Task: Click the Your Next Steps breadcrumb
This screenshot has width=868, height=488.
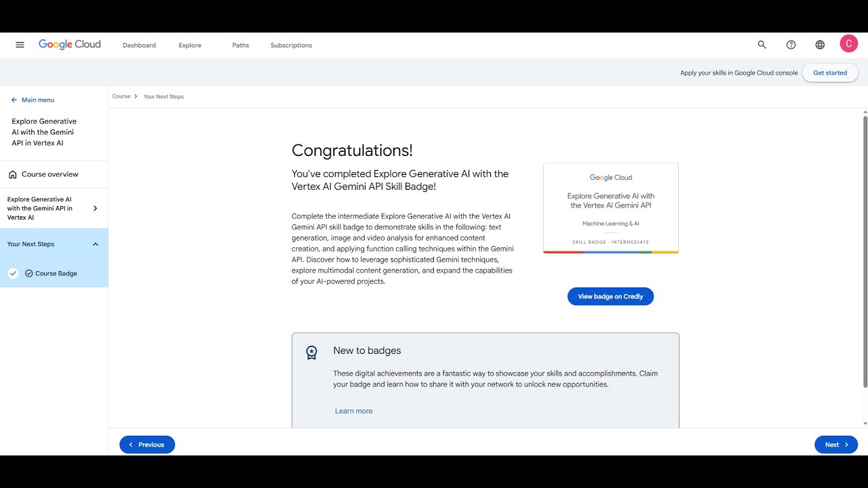Action: [x=163, y=96]
